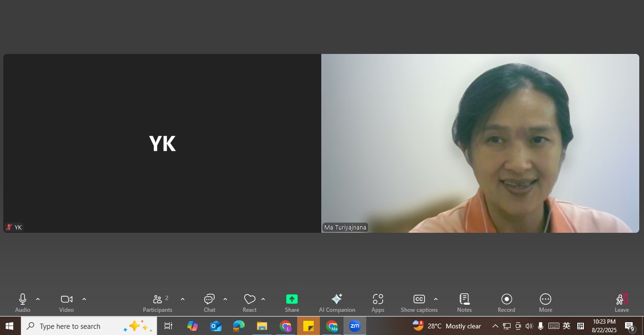Start recording with Record button
This screenshot has height=335, width=644.
click(506, 303)
